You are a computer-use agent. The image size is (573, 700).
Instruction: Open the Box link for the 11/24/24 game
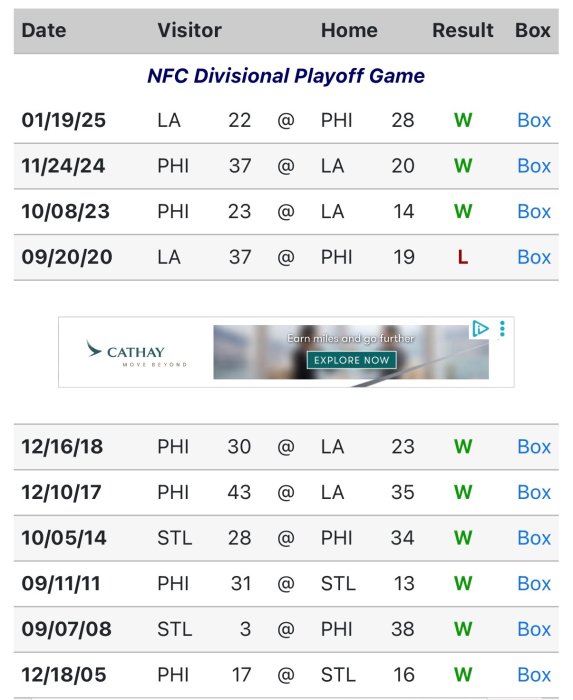click(x=534, y=166)
